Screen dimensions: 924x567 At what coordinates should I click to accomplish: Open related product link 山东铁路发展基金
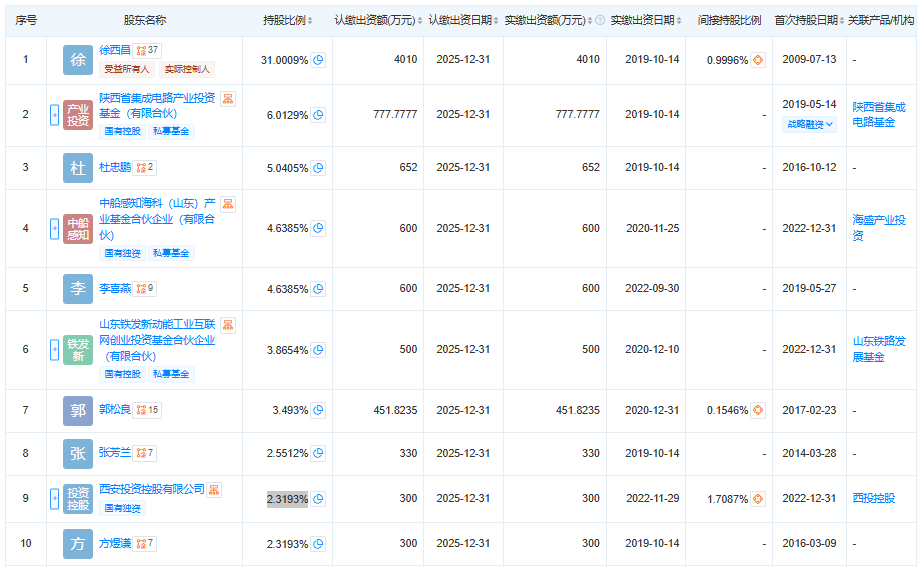pyautogui.click(x=879, y=349)
